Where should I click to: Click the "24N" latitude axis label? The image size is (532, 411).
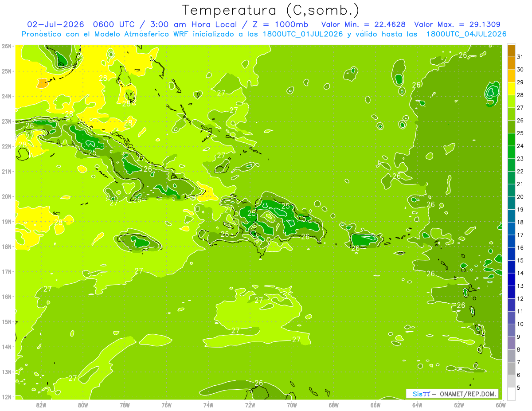[x=6, y=96]
